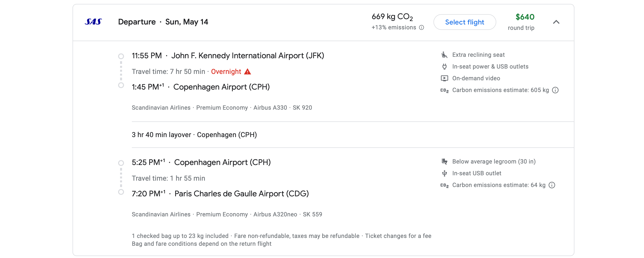Click the red Overnight warning triangle

(247, 72)
